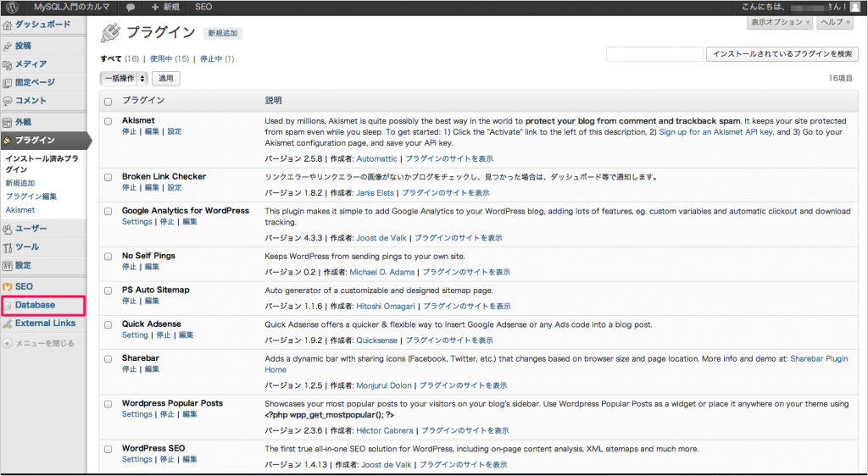Click Settings link under WordPress SEO
The image size is (868, 476).
pyautogui.click(x=136, y=459)
